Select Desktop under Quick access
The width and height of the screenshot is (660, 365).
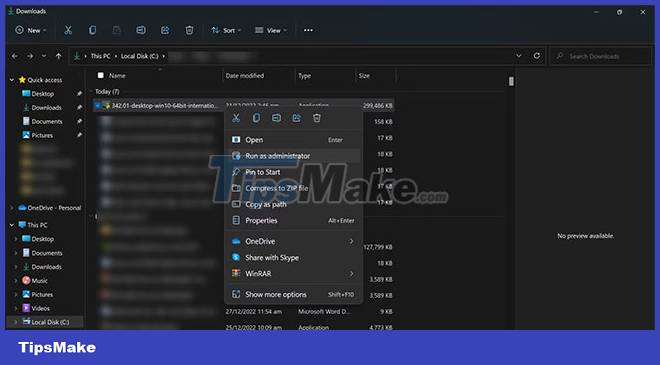(43, 94)
